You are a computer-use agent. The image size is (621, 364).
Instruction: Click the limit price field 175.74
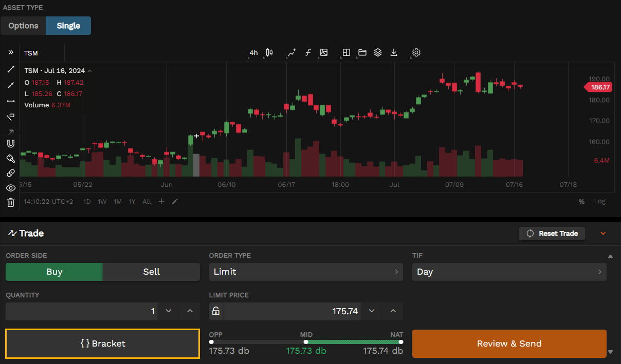(x=293, y=311)
